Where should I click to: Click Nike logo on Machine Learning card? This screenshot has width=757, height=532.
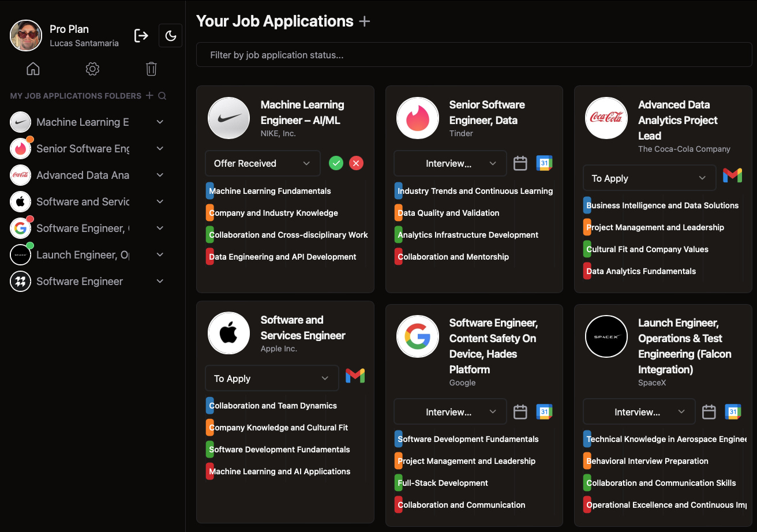click(x=229, y=118)
